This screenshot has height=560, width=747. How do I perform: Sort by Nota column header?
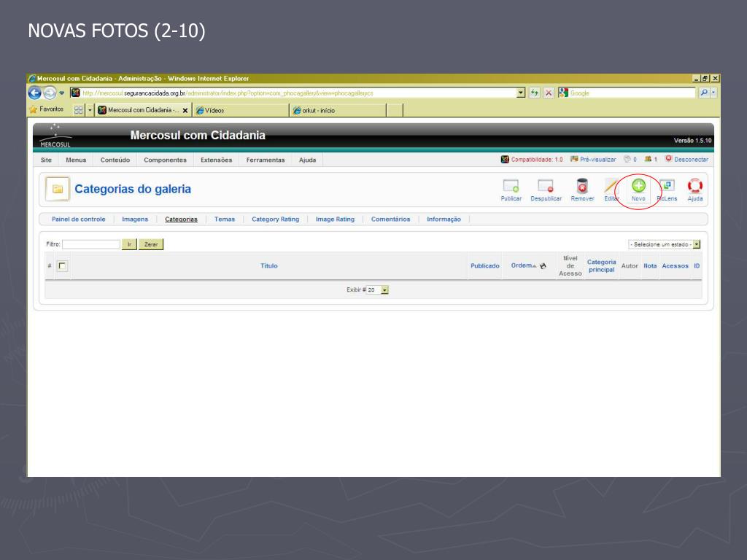[650, 265]
